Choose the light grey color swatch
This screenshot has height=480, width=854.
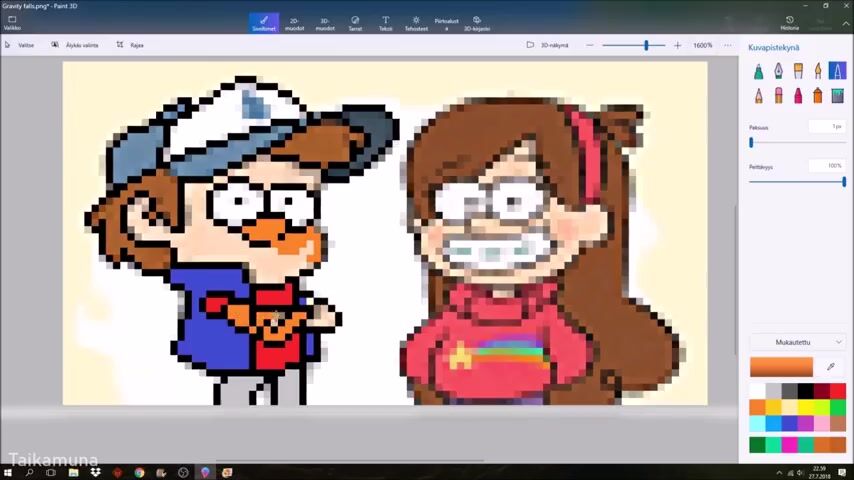pyautogui.click(x=773, y=391)
